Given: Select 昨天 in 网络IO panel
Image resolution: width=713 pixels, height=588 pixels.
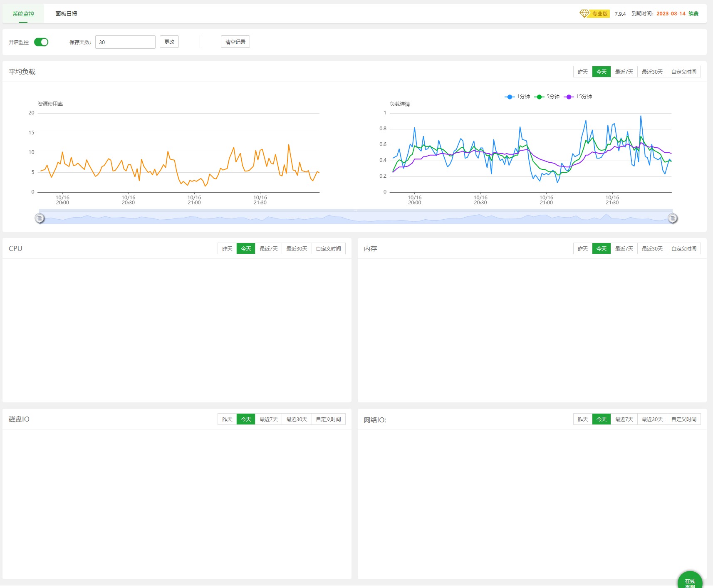Looking at the screenshot, I should 583,419.
